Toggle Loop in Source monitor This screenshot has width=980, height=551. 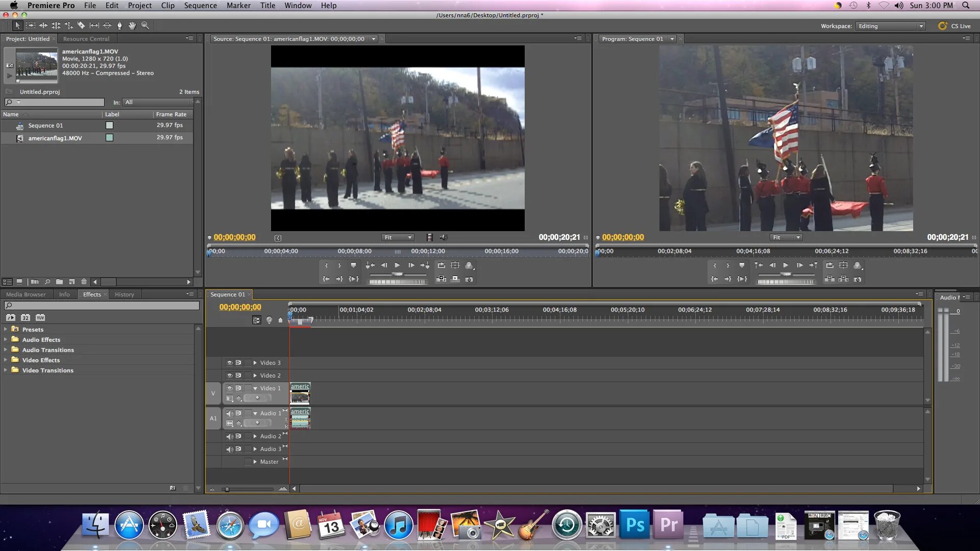441,265
